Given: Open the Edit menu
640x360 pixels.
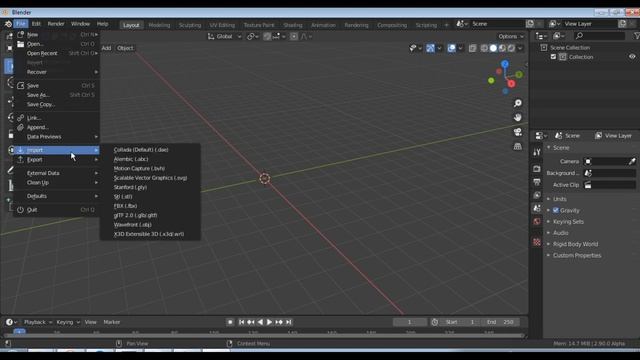Looking at the screenshot, I should pyautogui.click(x=36, y=24).
